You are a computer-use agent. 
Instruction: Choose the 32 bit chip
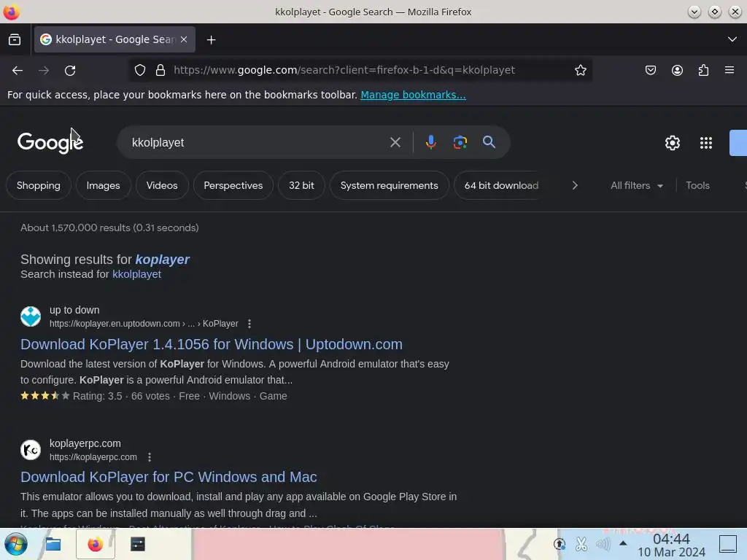301,186
